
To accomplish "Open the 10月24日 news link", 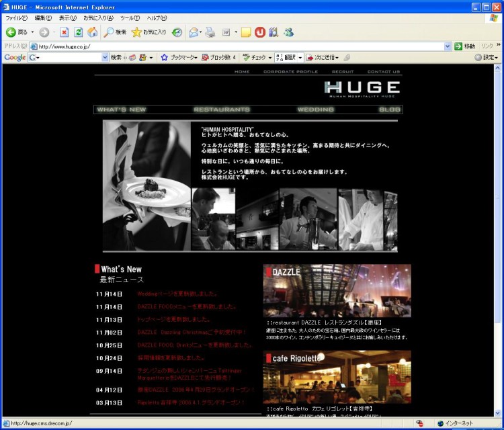I will point(171,357).
